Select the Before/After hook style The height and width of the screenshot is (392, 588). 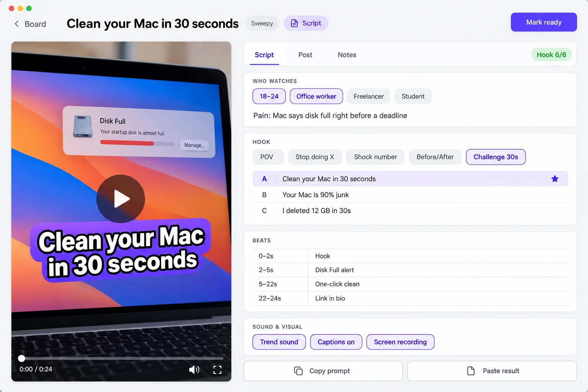pyautogui.click(x=435, y=157)
